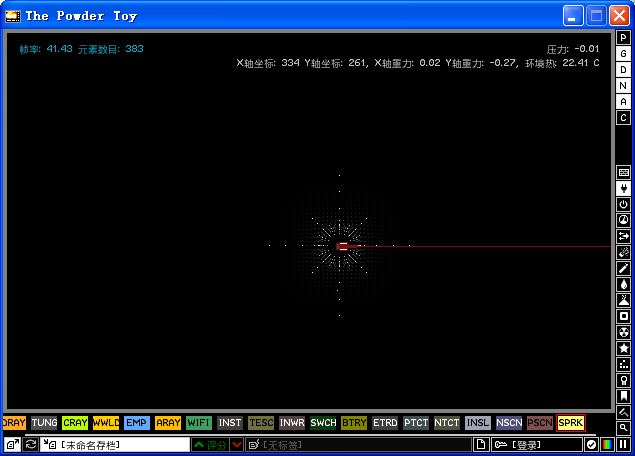
Task: Open simulation options checkmark icon
Action: coord(591,445)
